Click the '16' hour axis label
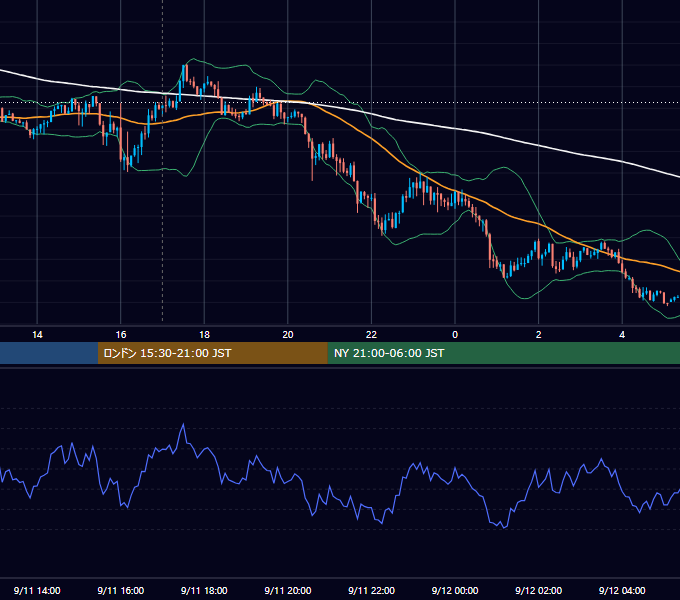 coord(121,335)
